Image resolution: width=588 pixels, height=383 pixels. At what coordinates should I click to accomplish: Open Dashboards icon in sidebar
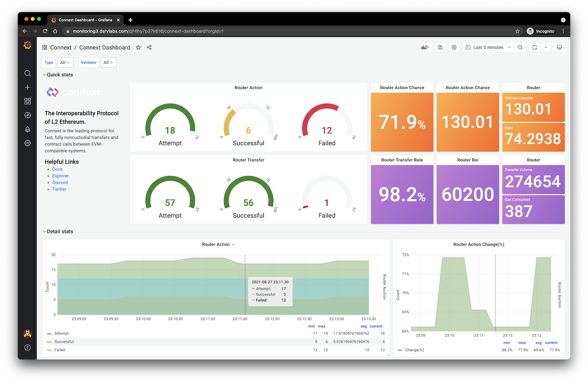[x=28, y=101]
